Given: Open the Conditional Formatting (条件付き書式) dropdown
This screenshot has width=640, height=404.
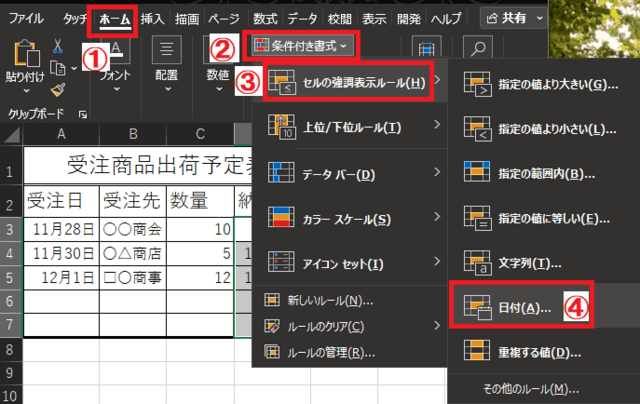Looking at the screenshot, I should [x=300, y=45].
